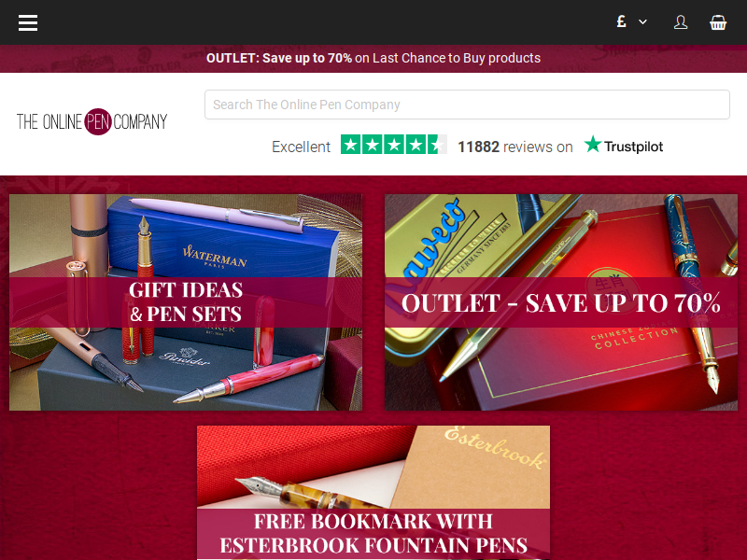Open the Free Bookmark with Esterbrook promotion
Screen dimensions: 747x560
point(373,493)
